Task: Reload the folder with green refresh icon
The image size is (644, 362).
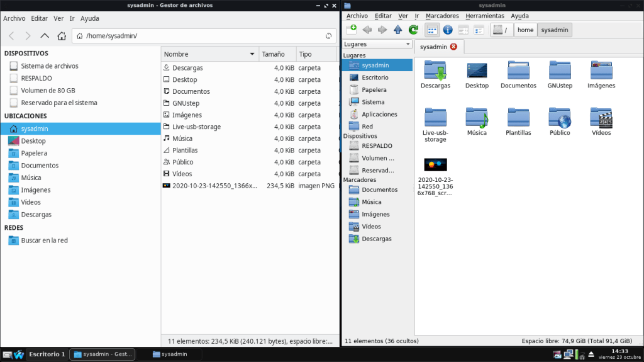Action: [413, 30]
